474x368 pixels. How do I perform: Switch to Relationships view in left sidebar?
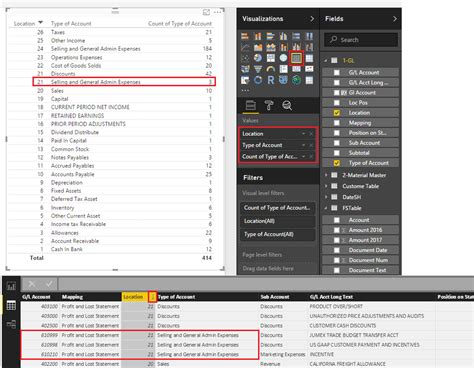tap(11, 324)
